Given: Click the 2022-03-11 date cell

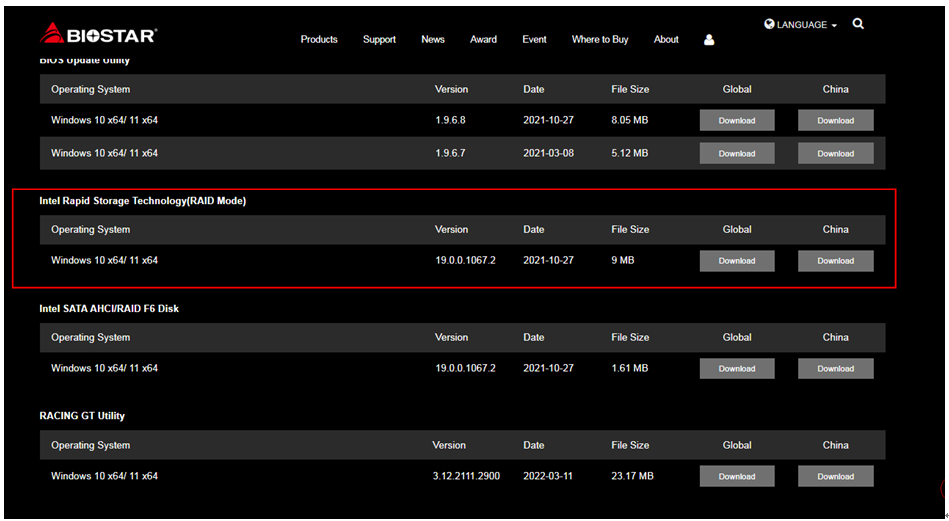Looking at the screenshot, I should point(548,476).
